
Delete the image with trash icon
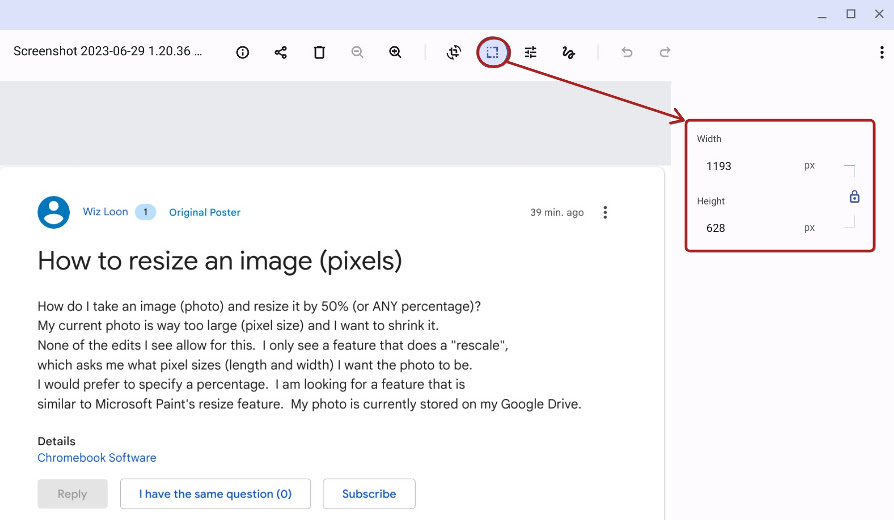pyautogui.click(x=319, y=52)
